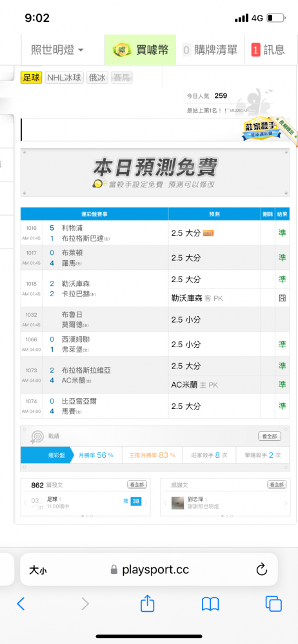The height and width of the screenshot is (644, 298).
Task: Select 莊家殺手 8 次 stat
Action: coord(210,455)
